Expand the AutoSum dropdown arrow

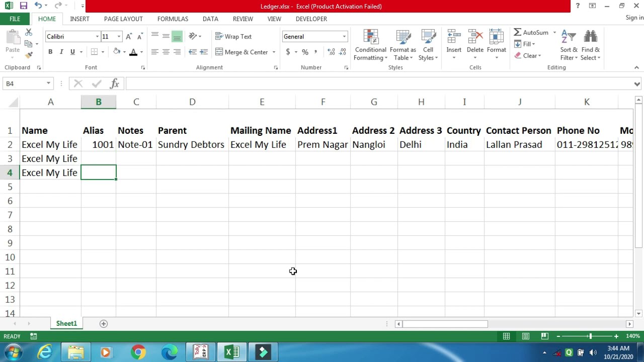point(554,32)
